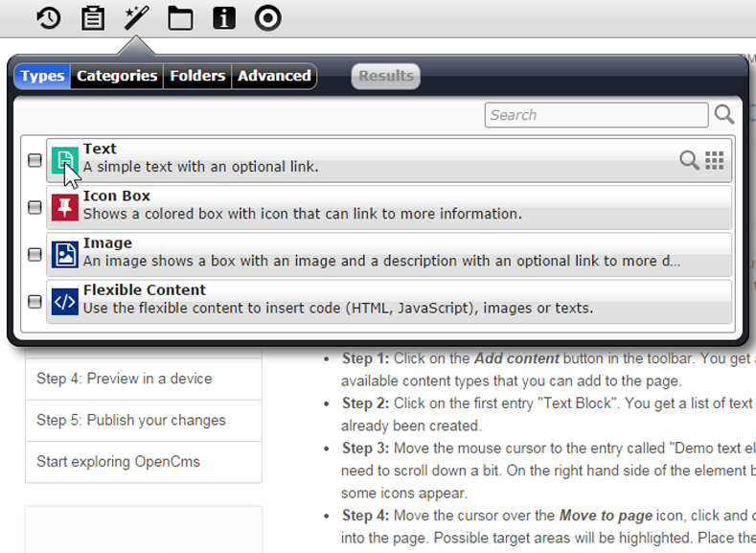Image resolution: width=756 pixels, height=553 pixels.
Task: Click the grid move icon on Text row
Action: pyautogui.click(x=715, y=160)
